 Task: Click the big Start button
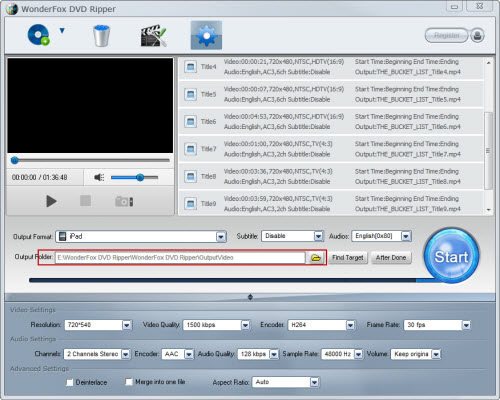[x=452, y=256]
